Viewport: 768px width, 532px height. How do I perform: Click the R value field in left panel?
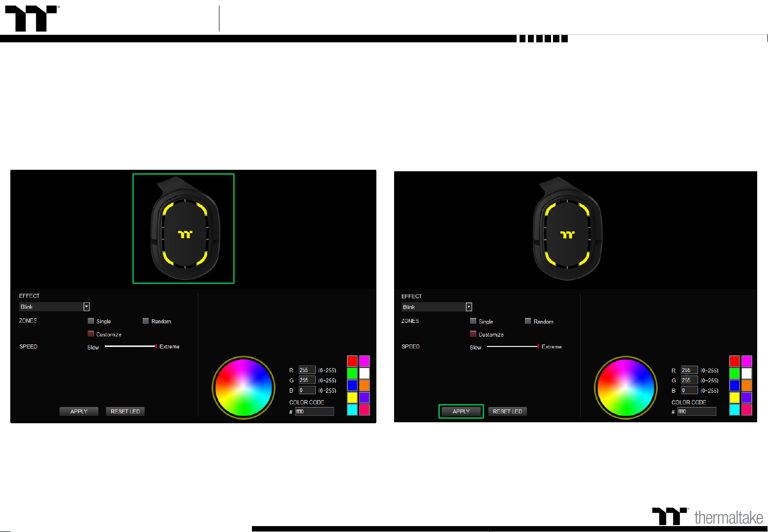coord(307,370)
